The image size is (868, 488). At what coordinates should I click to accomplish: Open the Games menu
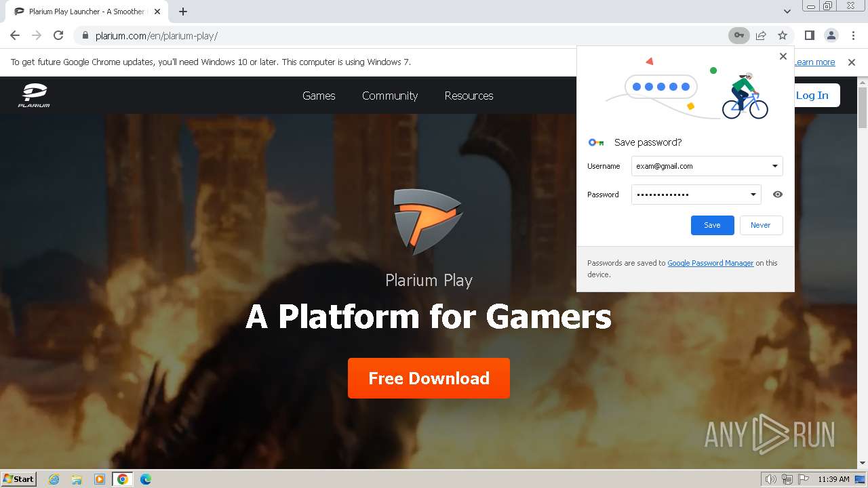[319, 96]
